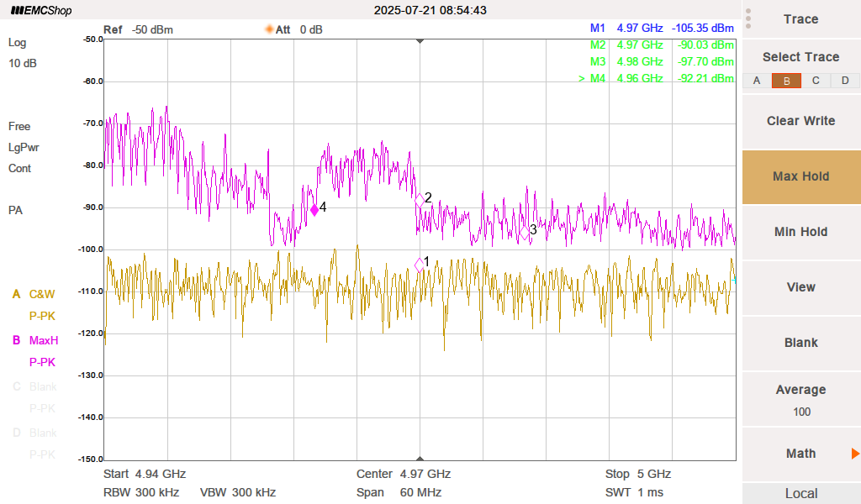Screen dimensions: 861x504
Task: Click the orange Att attenuation indicator icon
Action: [x=269, y=29]
